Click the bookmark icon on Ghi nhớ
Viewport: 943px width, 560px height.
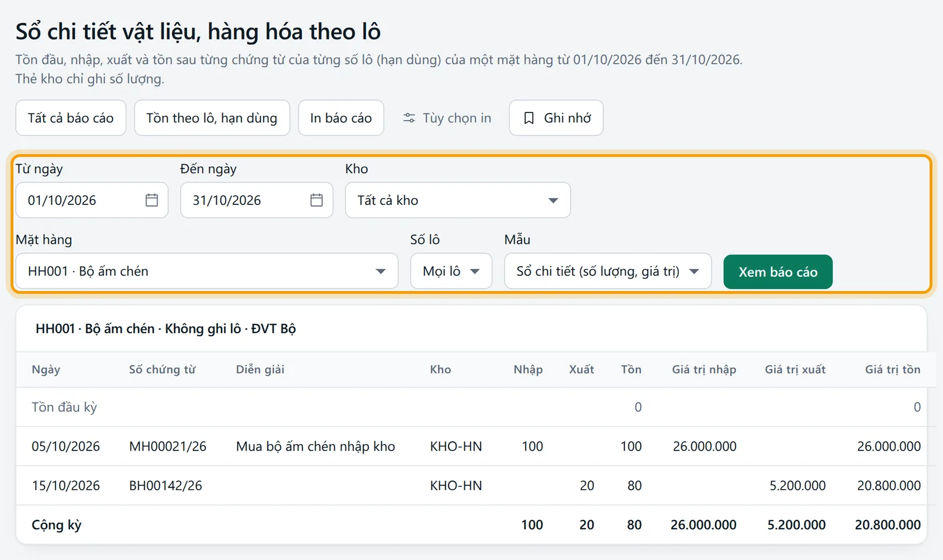point(529,118)
